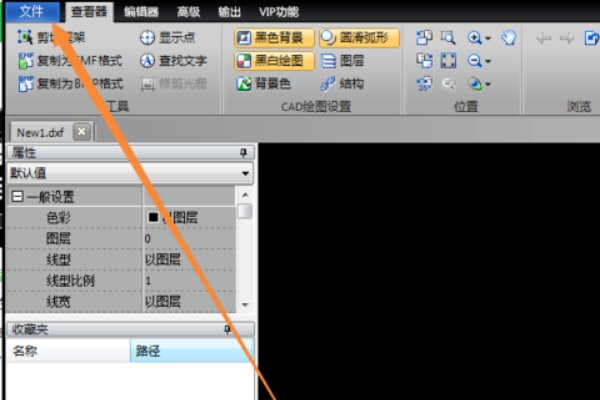Image resolution: width=600 pixels, height=400 pixels.
Task: Switch to the 查看器 ribbon tab
Action: (x=89, y=12)
